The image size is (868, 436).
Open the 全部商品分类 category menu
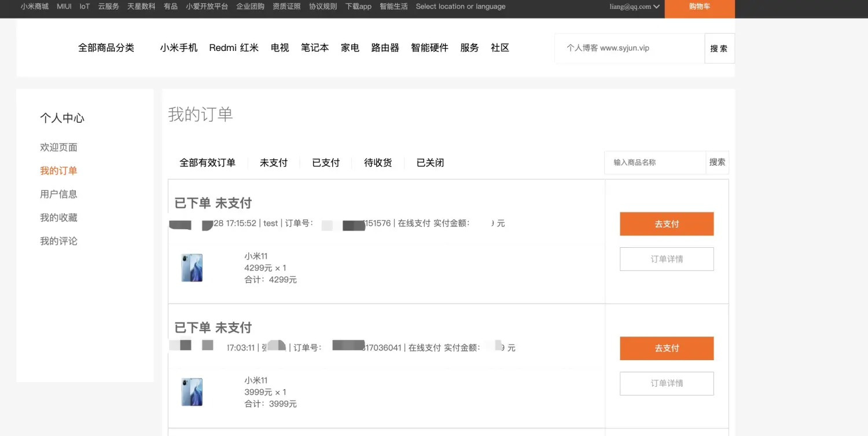(106, 48)
